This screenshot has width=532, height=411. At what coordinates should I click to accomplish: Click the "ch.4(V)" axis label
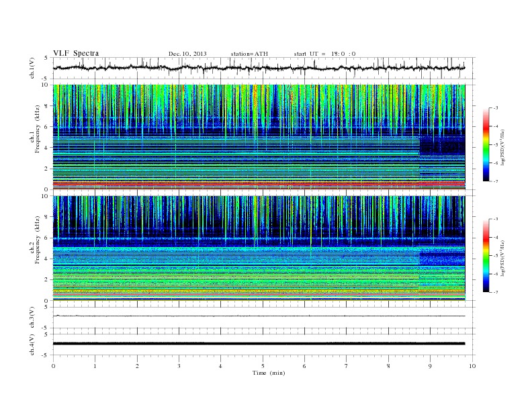[32, 345]
